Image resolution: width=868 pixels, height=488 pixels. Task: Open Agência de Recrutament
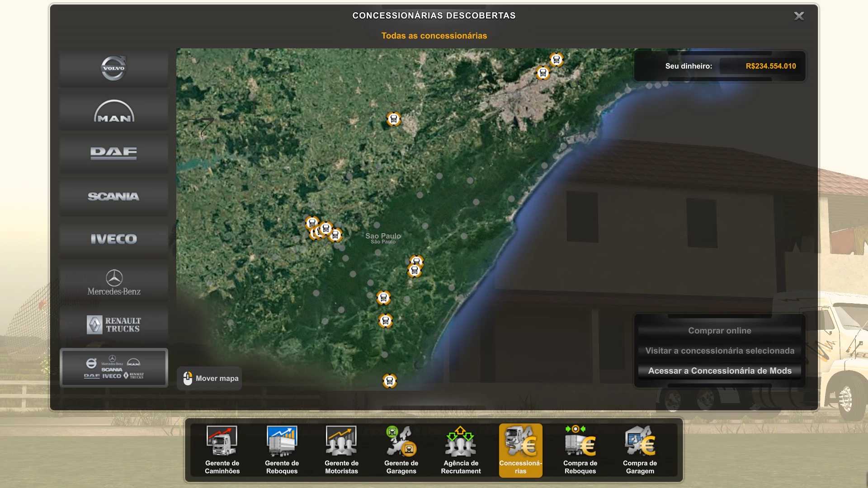(x=461, y=450)
